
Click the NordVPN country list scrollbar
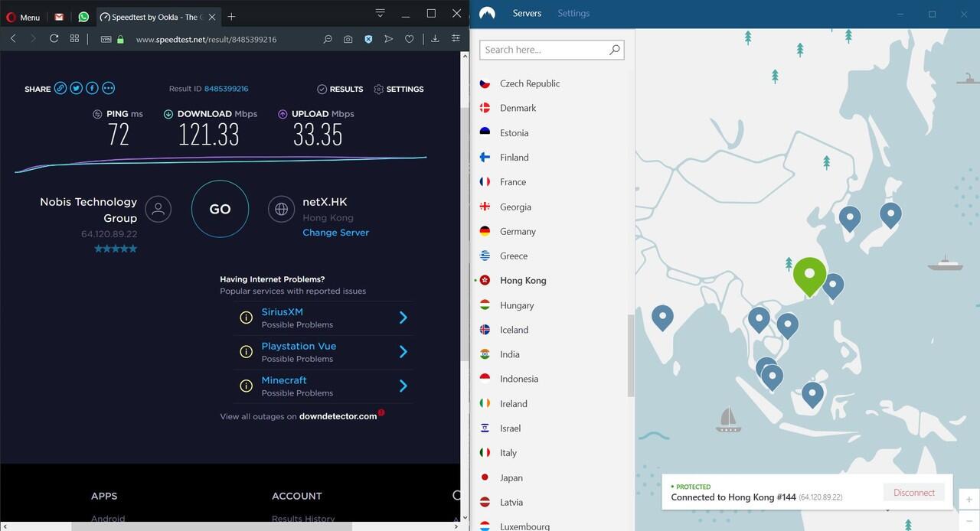[631, 356]
